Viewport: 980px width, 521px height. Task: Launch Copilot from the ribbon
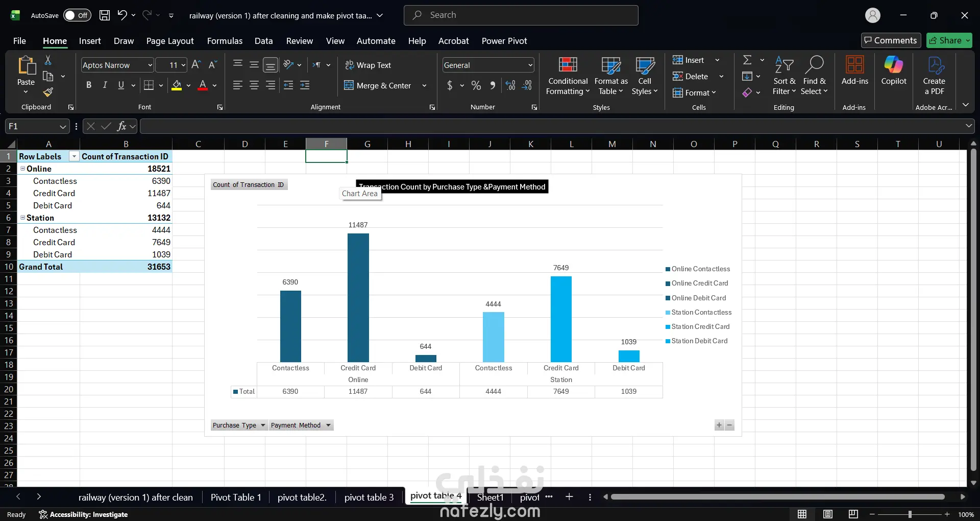point(894,71)
